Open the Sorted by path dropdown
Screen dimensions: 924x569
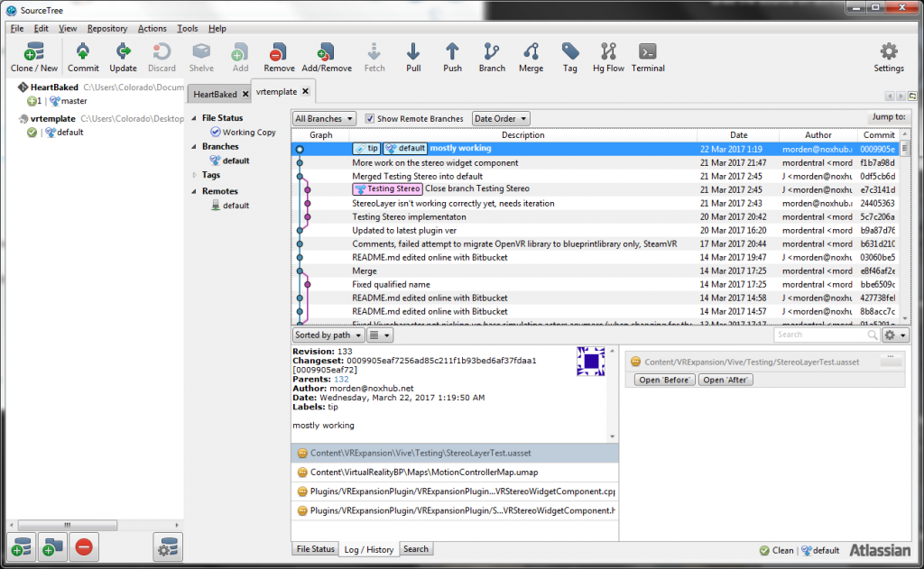[x=328, y=335]
